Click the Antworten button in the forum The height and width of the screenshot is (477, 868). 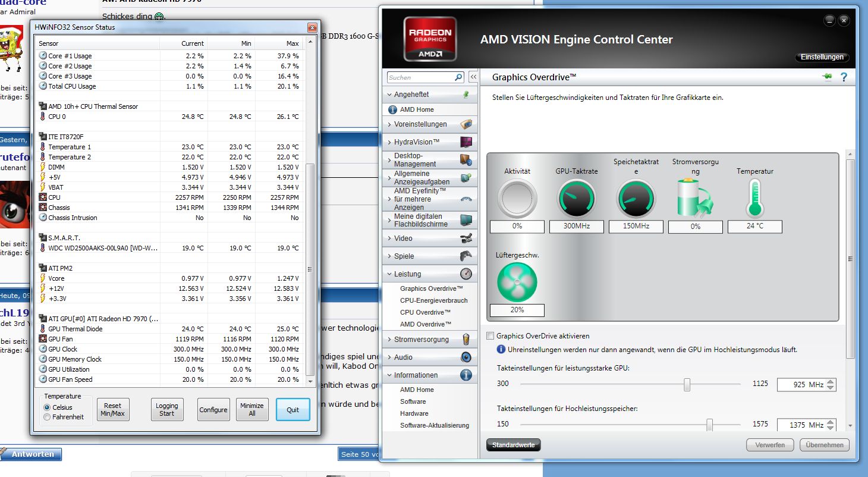pyautogui.click(x=31, y=454)
